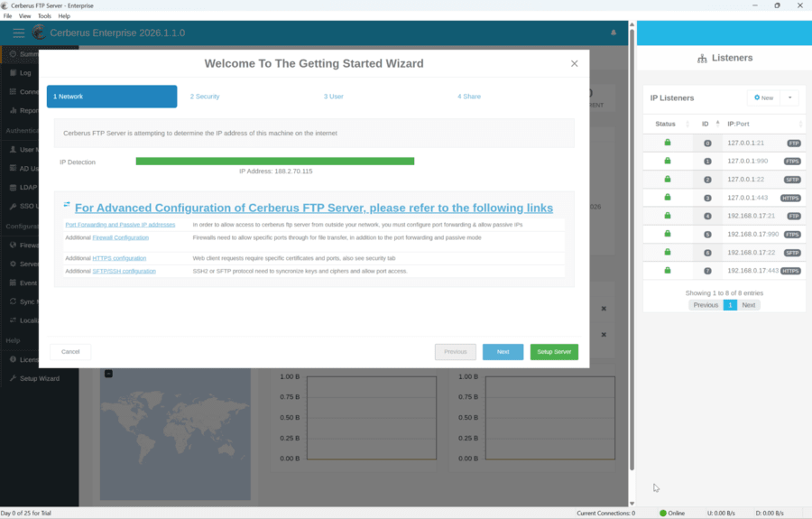
Task: Click lock status icon for 192.168.0.17:443
Action: pos(668,270)
